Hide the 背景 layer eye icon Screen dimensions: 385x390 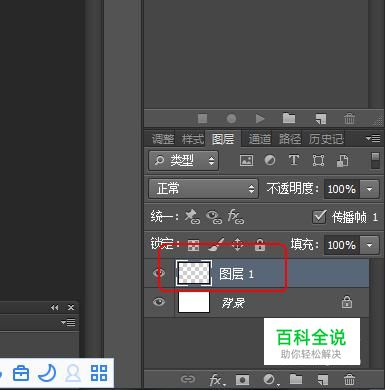pyautogui.click(x=159, y=302)
